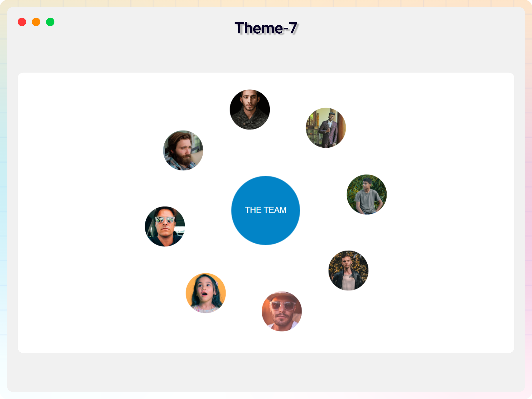Click the red window dot
532x399 pixels.
click(22, 22)
